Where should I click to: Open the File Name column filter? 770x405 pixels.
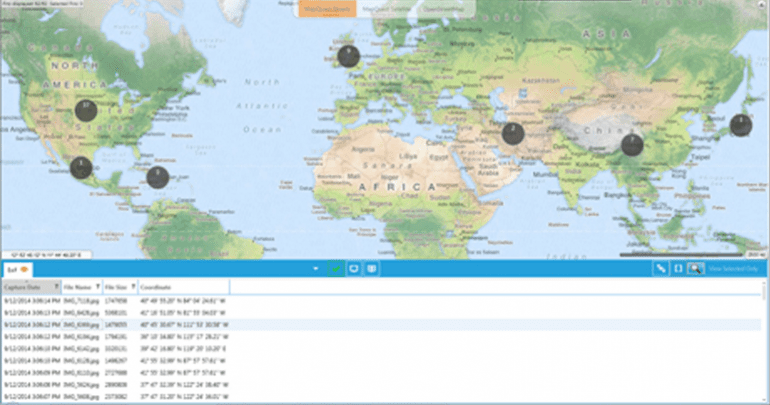96,287
